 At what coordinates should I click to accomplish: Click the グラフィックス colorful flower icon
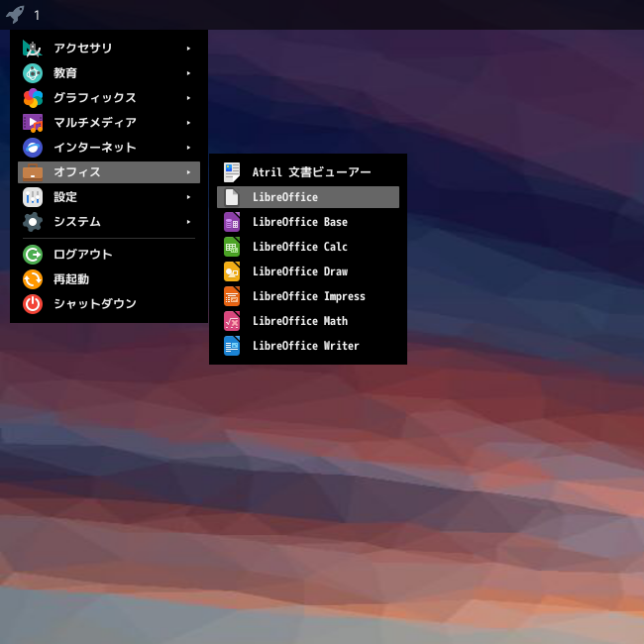[x=33, y=98]
